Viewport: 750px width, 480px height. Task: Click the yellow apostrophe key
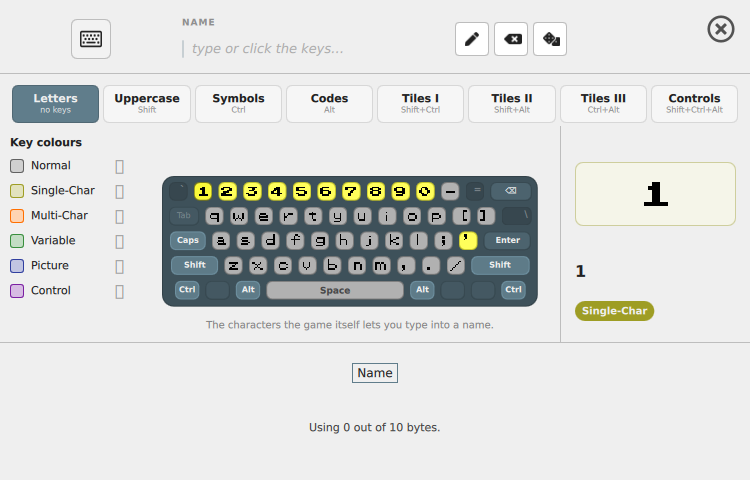tap(468, 240)
